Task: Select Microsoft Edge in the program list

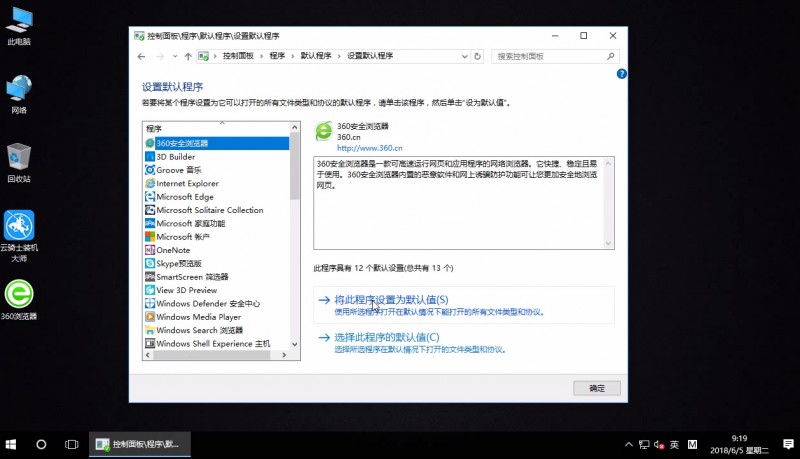Action: [217, 196]
